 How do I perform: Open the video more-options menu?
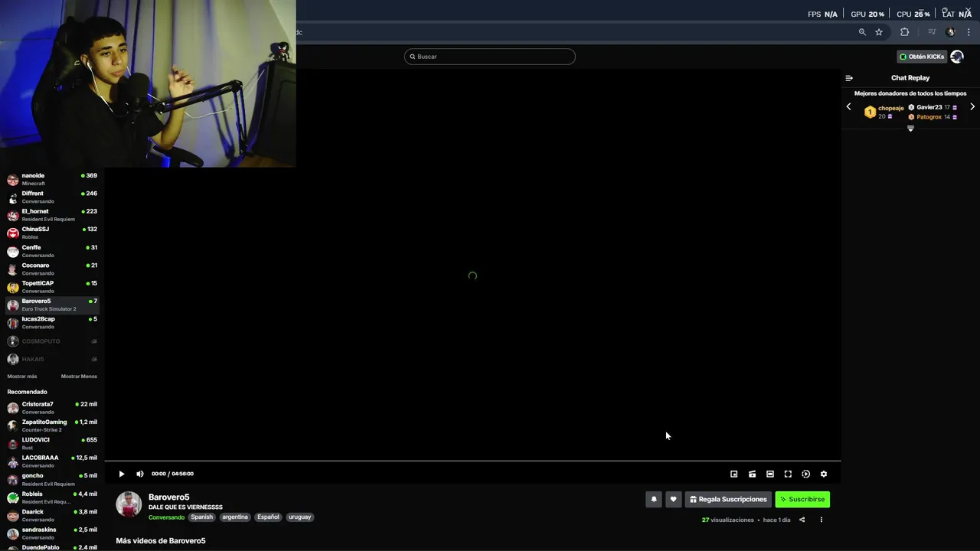[x=821, y=520]
